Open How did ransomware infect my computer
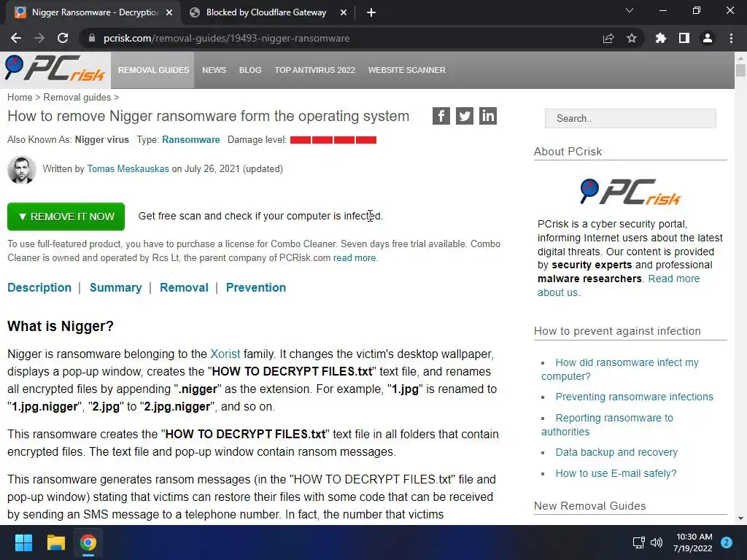Screen dimensions: 747x560 tap(620, 369)
